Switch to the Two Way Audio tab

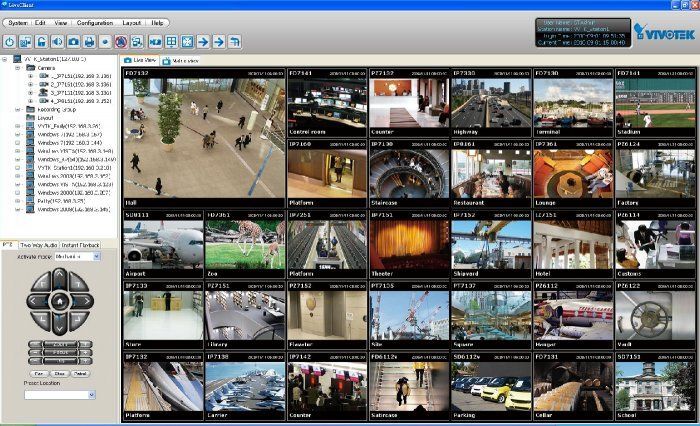(x=38, y=245)
